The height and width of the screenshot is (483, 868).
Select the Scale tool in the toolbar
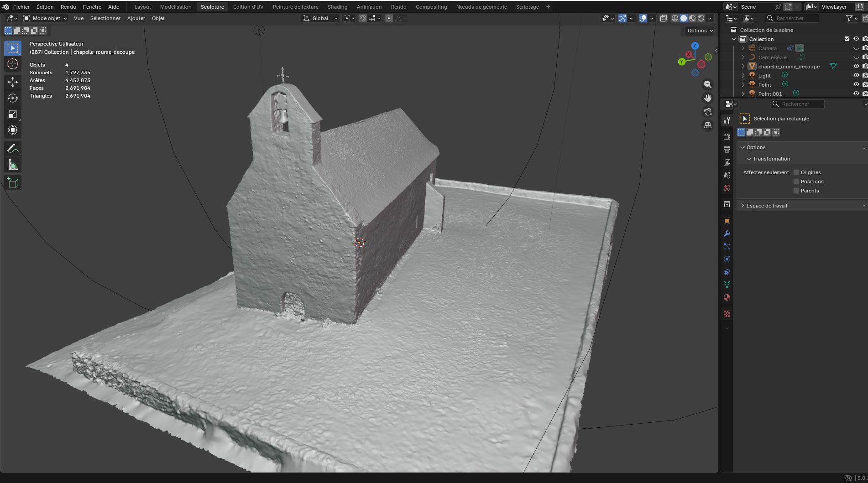click(13, 114)
